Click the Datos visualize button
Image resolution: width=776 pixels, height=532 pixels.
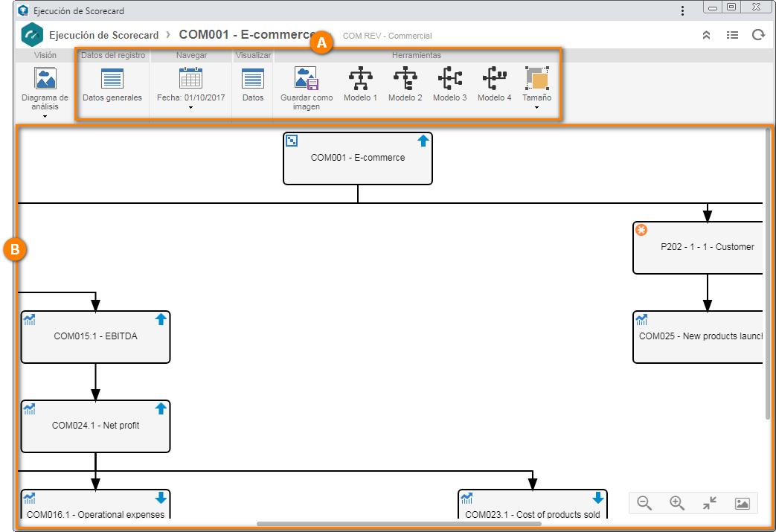point(253,85)
